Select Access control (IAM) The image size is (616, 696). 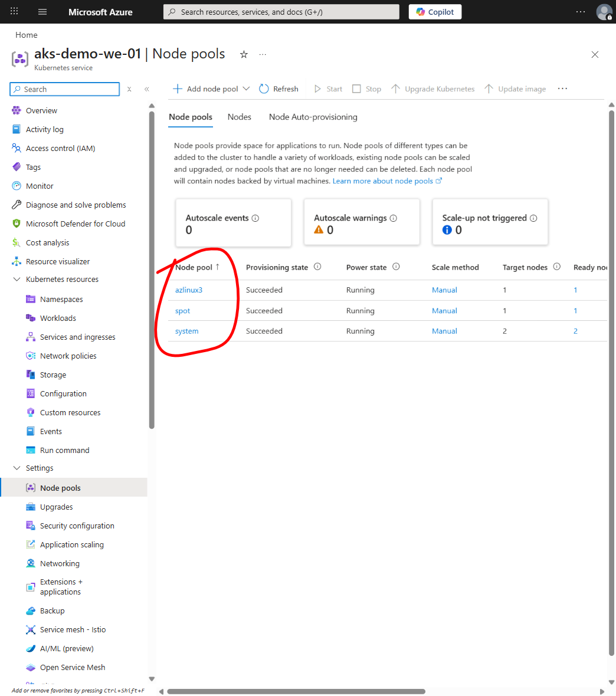60,148
